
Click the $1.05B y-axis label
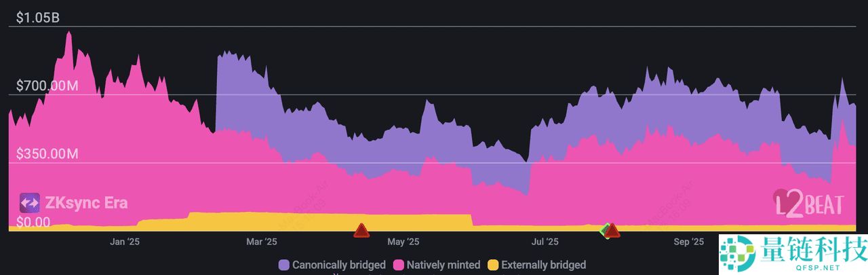coord(38,18)
